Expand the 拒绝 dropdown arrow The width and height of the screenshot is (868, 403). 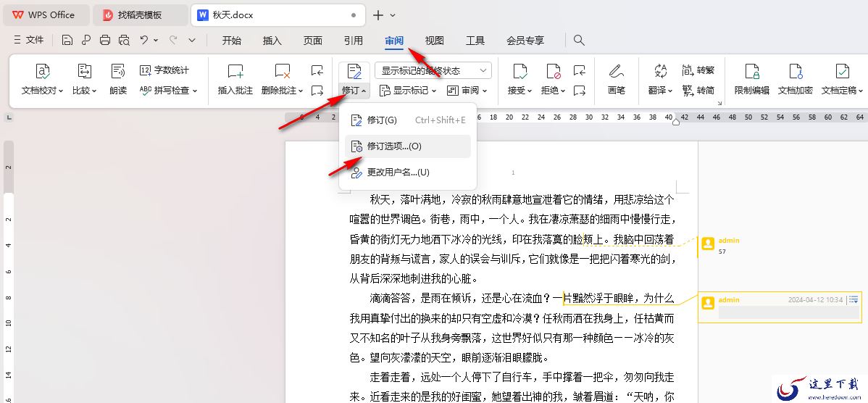(x=563, y=91)
